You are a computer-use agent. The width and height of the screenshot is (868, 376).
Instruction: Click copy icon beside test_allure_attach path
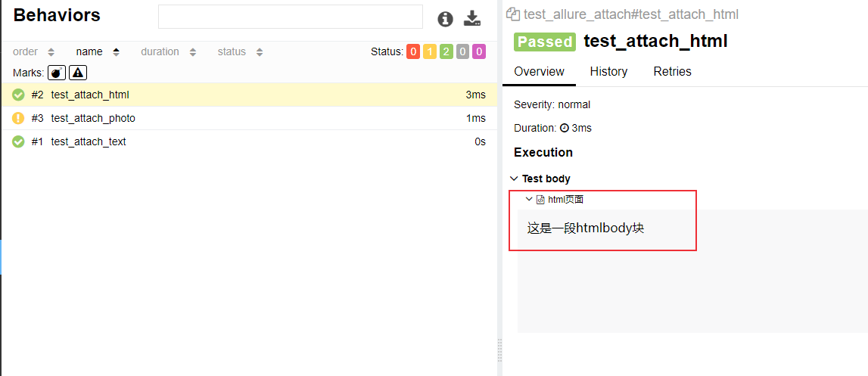click(513, 14)
